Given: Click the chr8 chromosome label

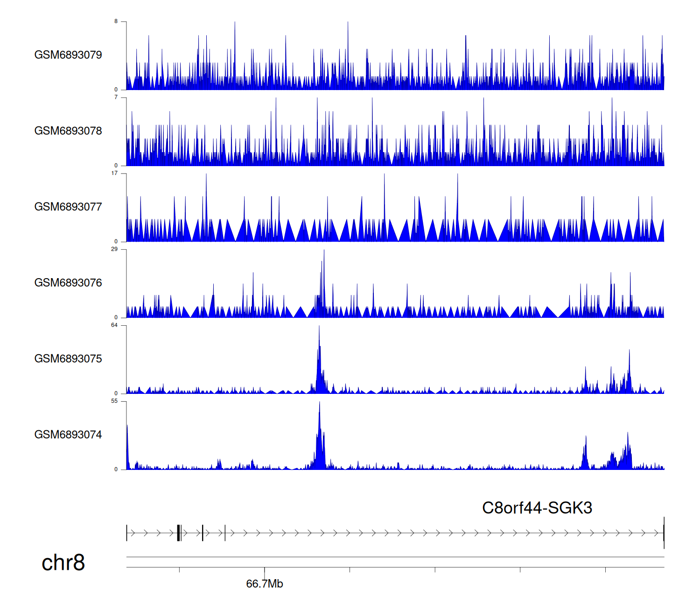Looking at the screenshot, I should (x=63, y=563).
